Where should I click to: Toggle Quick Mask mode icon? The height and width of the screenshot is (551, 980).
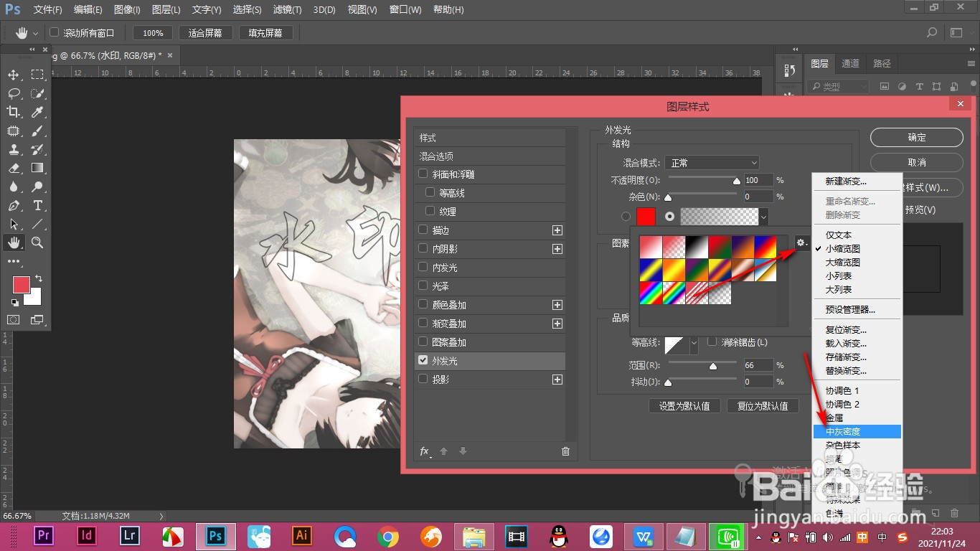[14, 319]
